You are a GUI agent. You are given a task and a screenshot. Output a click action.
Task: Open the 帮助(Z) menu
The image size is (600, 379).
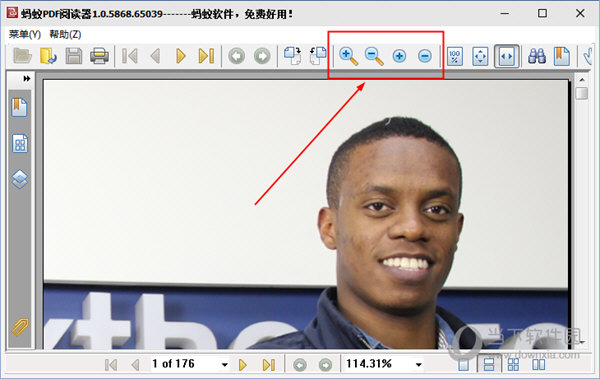[x=65, y=34]
